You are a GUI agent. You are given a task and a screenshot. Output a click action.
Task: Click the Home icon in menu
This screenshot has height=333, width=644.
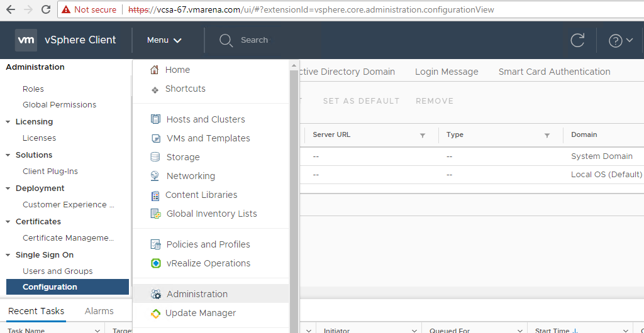pyautogui.click(x=155, y=70)
